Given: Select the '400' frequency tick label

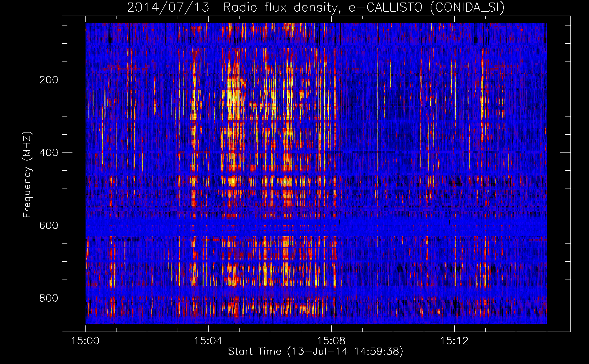Looking at the screenshot, I should tap(49, 153).
